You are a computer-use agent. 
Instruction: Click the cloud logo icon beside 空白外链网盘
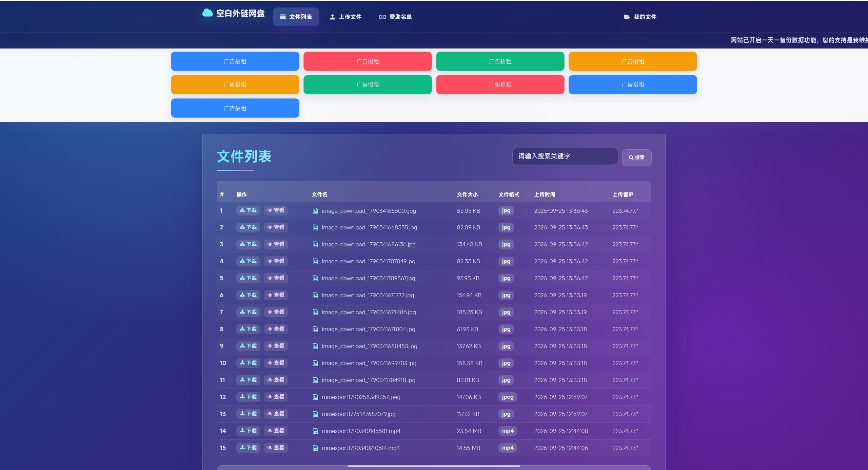tap(208, 13)
